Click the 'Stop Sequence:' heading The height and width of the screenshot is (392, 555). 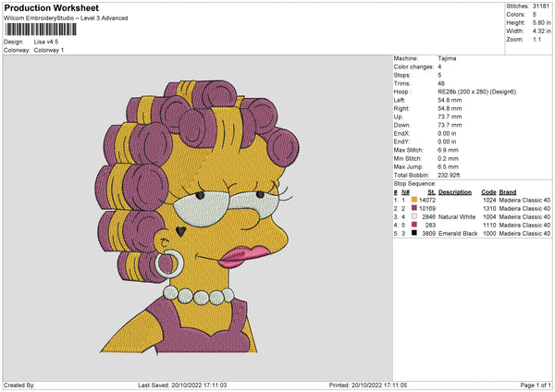click(414, 184)
